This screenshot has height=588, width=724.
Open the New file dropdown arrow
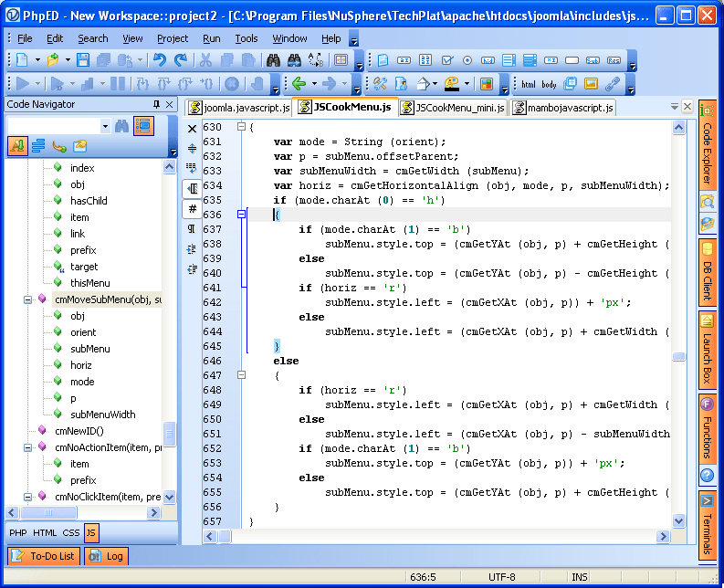(37, 60)
